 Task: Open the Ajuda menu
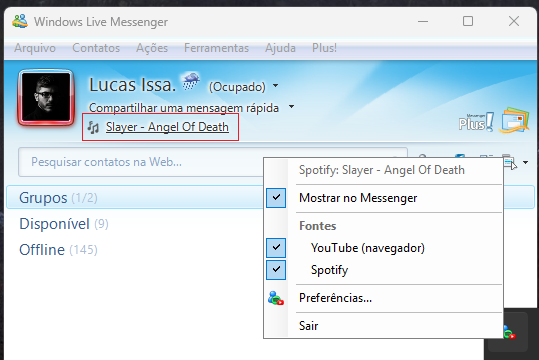pos(280,48)
